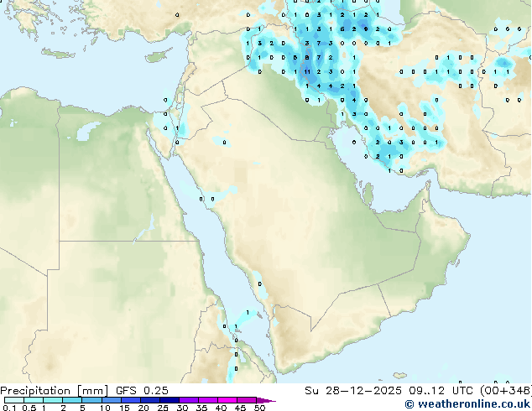Click the '09..12 UTC' time text
This screenshot has width=532, height=411.
tap(441, 391)
